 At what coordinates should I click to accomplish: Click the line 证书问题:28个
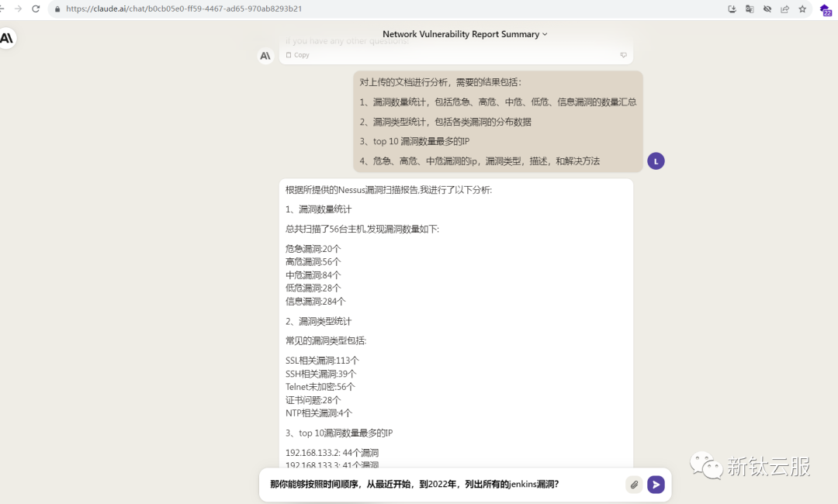click(x=313, y=400)
